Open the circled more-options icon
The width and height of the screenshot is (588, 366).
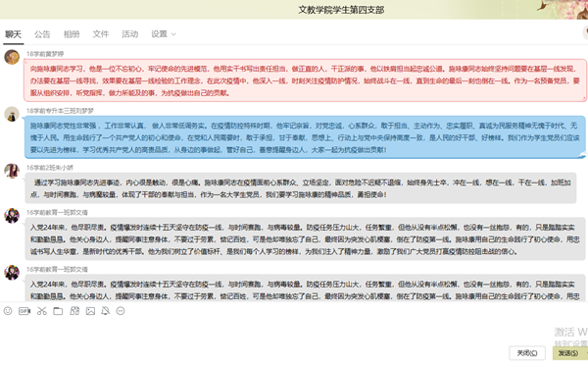click(121, 311)
